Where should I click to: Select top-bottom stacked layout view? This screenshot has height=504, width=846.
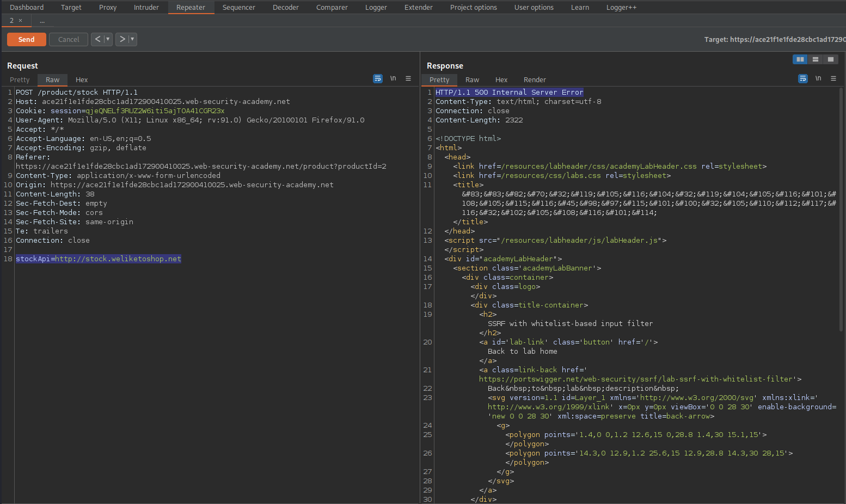(816, 59)
